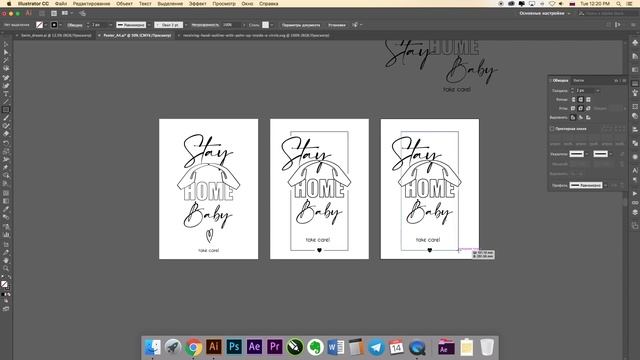Screen dimensions: 640x360
Task: Select round cap stroke option
Action: pyautogui.click(x=580, y=100)
